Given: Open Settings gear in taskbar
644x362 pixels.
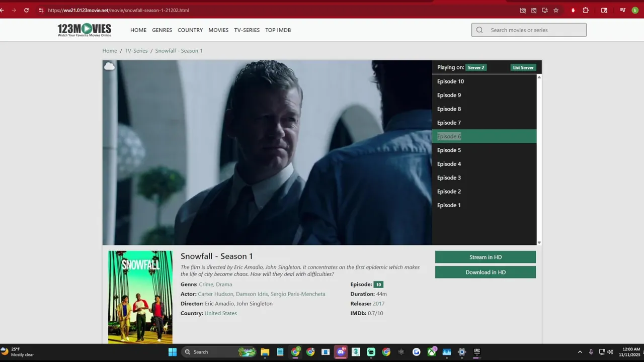Looking at the screenshot, I should 462,352.
